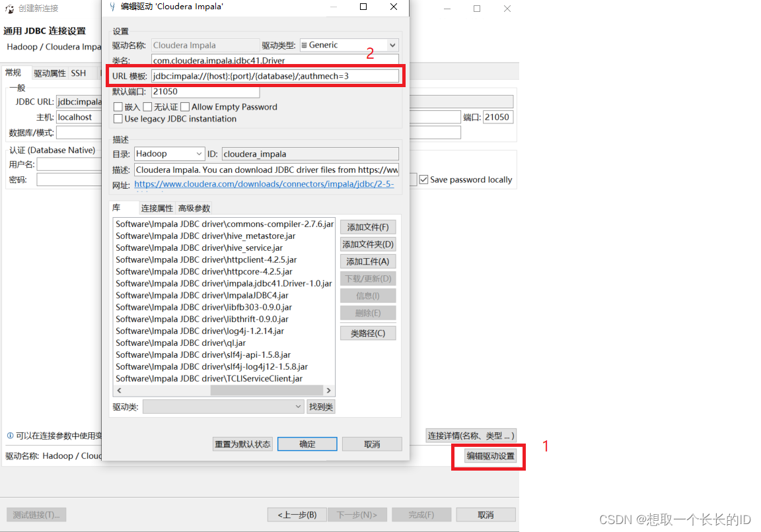The width and height of the screenshot is (761, 532).
Task: Confirm with the 确定 button
Action: click(307, 444)
